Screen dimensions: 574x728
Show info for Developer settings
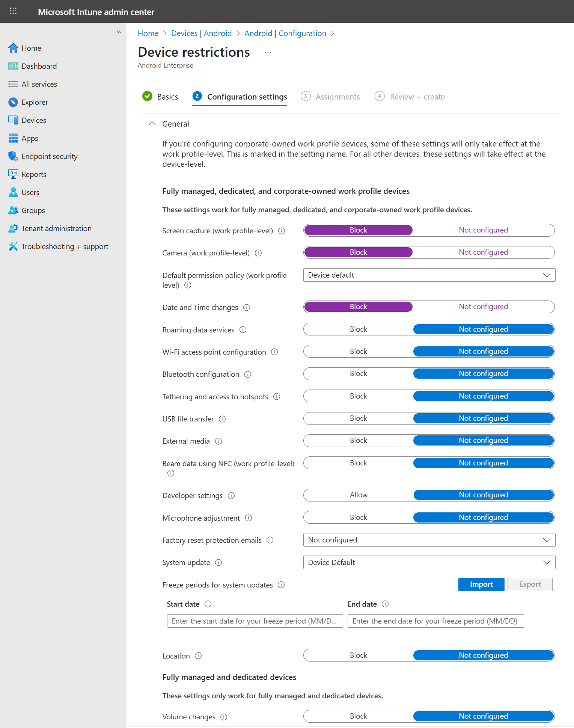(x=231, y=496)
